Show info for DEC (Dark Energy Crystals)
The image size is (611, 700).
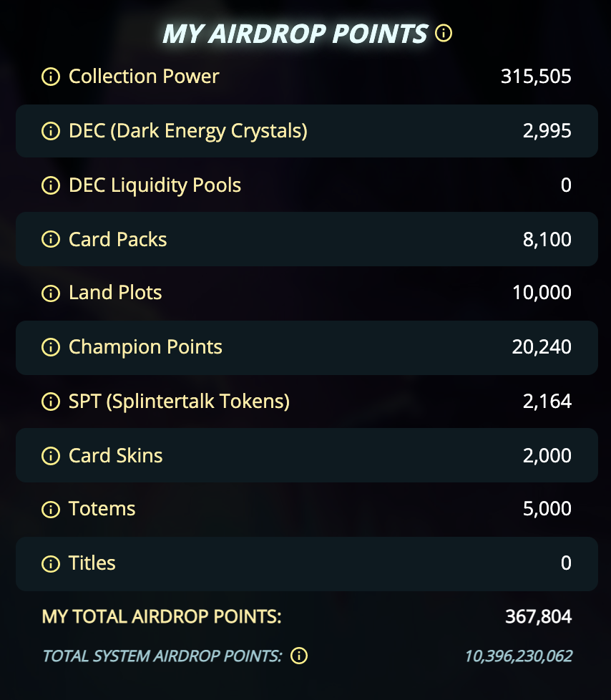click(51, 131)
